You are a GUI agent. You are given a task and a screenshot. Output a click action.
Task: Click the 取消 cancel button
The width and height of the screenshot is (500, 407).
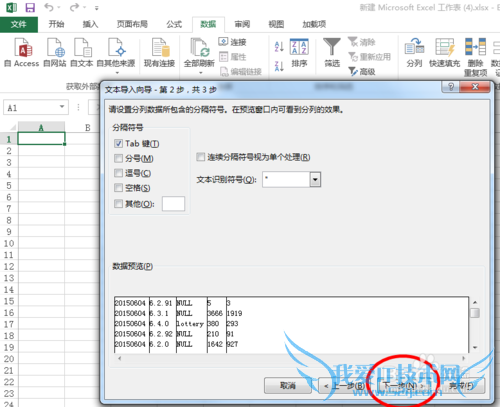pyautogui.click(x=288, y=386)
